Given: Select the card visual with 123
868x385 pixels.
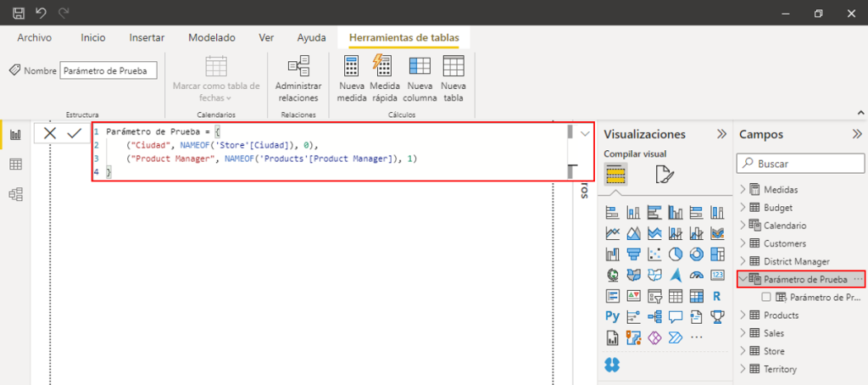Looking at the screenshot, I should pos(717,275).
